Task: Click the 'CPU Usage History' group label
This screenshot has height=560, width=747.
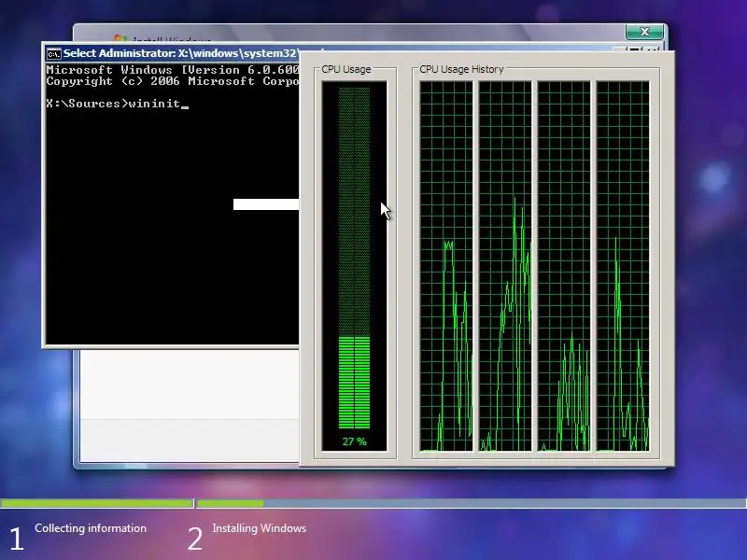Action: tap(461, 69)
